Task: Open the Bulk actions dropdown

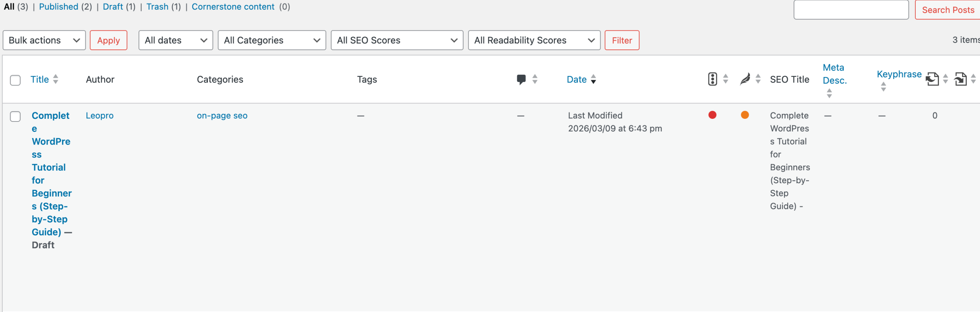Action: pos(44,40)
